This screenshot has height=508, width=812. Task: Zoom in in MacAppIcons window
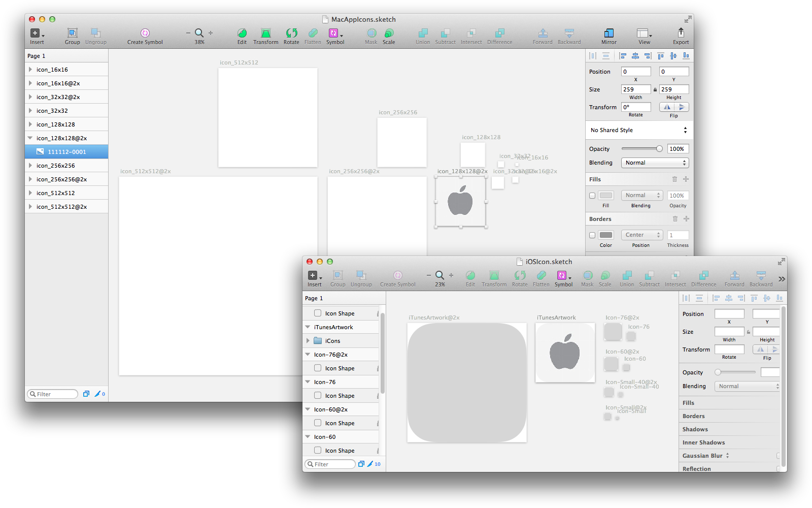coord(211,33)
